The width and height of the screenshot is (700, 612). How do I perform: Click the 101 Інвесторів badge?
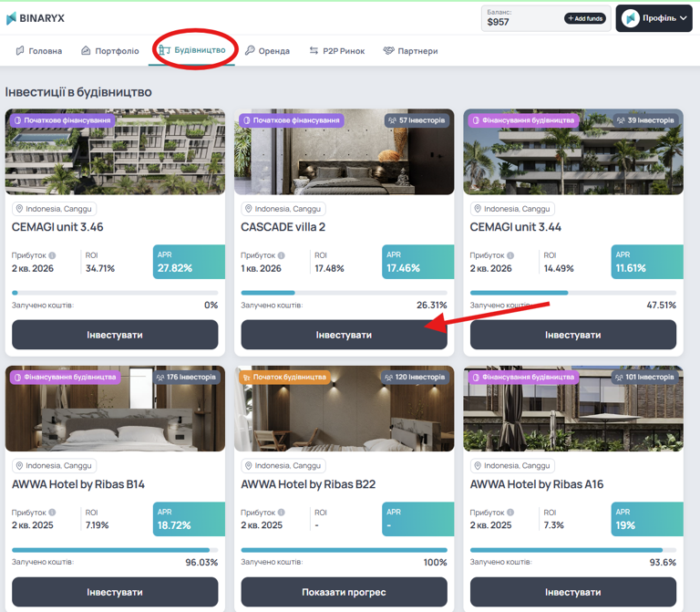(644, 377)
